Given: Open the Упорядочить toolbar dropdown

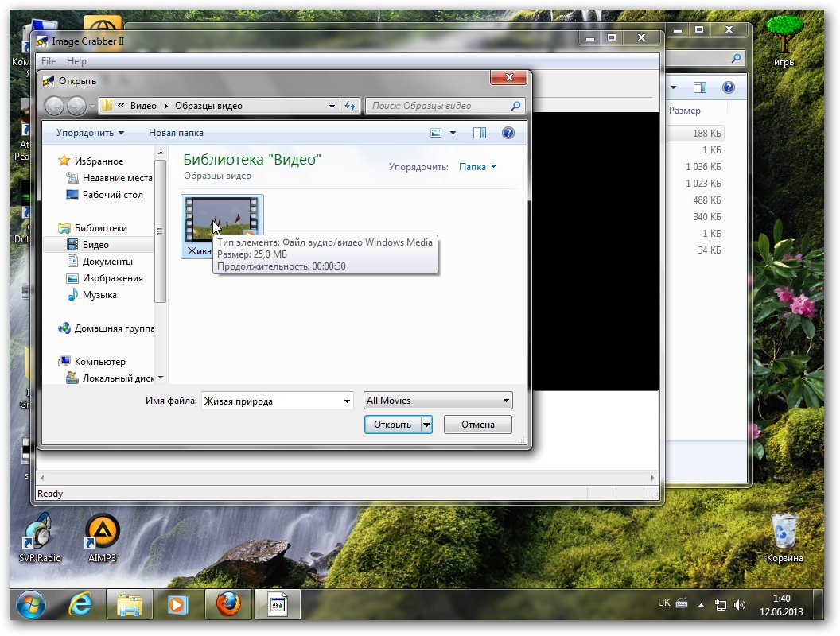Looking at the screenshot, I should (90, 133).
